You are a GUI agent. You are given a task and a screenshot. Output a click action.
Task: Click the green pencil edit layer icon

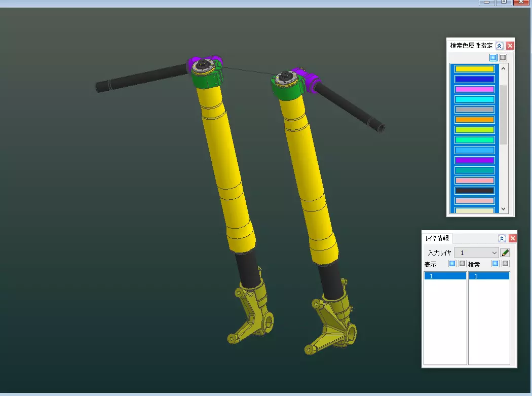coord(505,253)
